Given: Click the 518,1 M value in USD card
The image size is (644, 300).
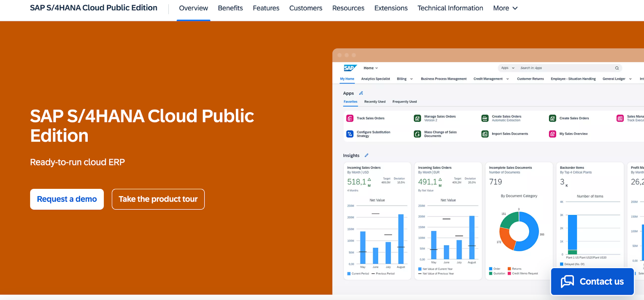Looking at the screenshot, I should [x=359, y=182].
